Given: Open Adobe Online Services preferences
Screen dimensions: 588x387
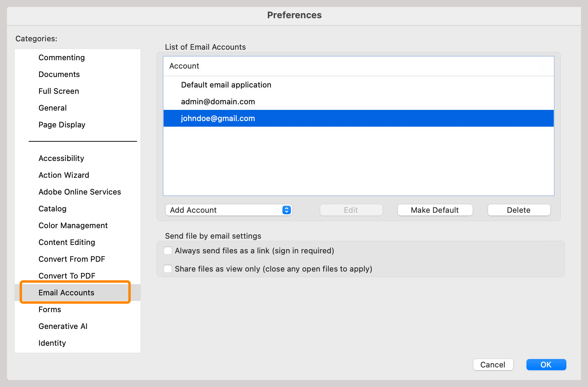Looking at the screenshot, I should coord(80,192).
